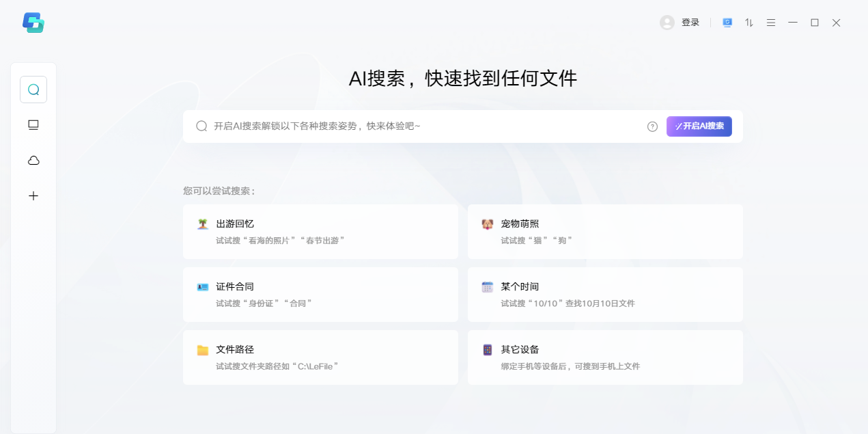Image resolution: width=868 pixels, height=434 pixels.
Task: Select the 宠物萌照 search suggestion
Action: 605,232
